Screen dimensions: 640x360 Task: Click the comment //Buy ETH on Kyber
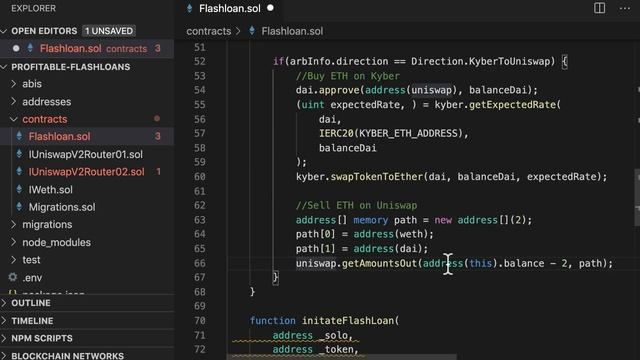tap(348, 76)
